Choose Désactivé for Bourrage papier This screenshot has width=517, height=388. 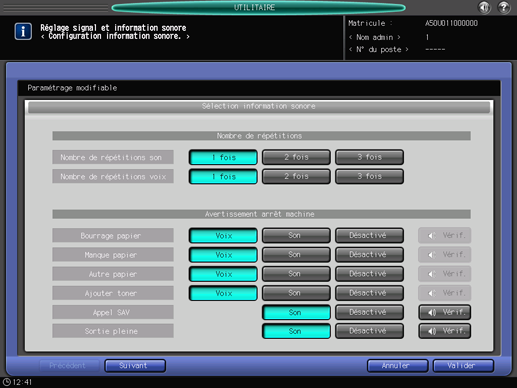pyautogui.click(x=369, y=236)
